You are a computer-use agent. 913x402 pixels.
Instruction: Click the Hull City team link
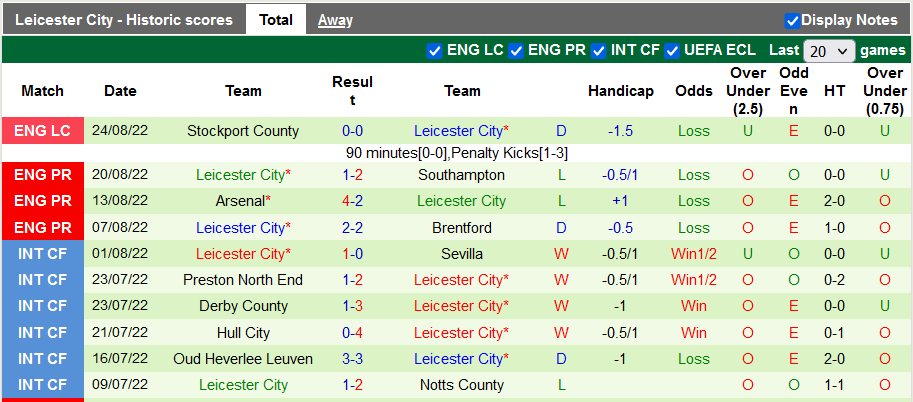(243, 332)
